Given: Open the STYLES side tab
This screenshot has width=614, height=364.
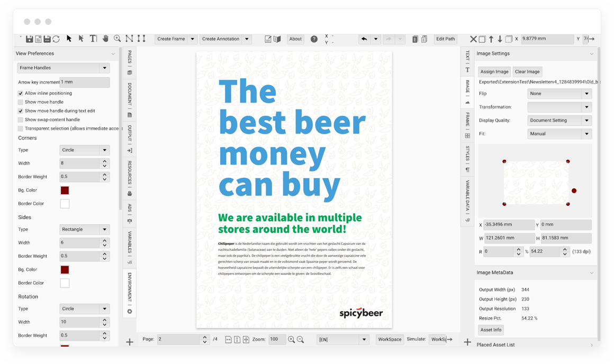Looking at the screenshot, I should [467, 159].
